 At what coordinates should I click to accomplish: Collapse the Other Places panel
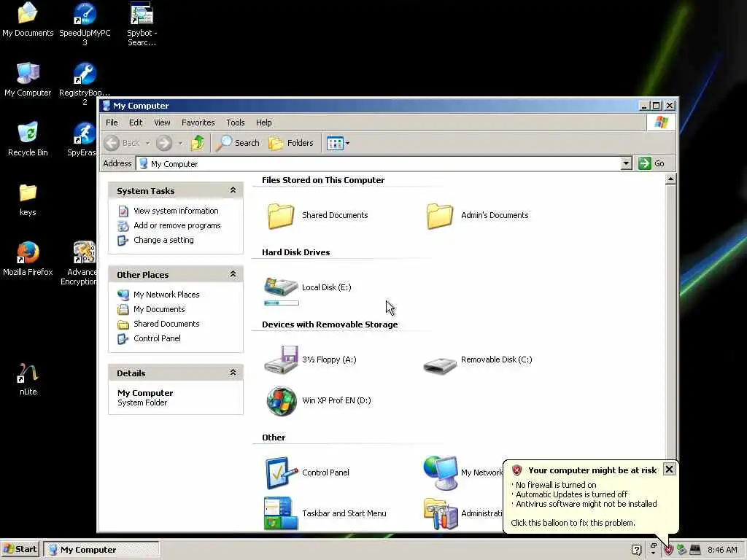point(233,274)
